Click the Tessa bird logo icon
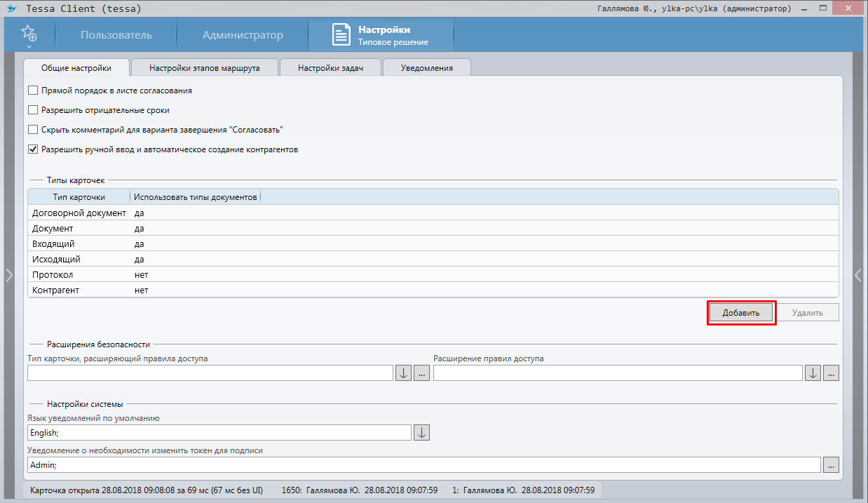Viewport: 868px width, 503px height. tap(11, 8)
